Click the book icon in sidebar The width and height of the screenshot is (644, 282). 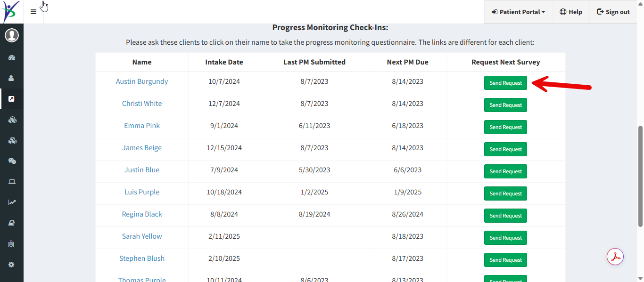(12, 223)
